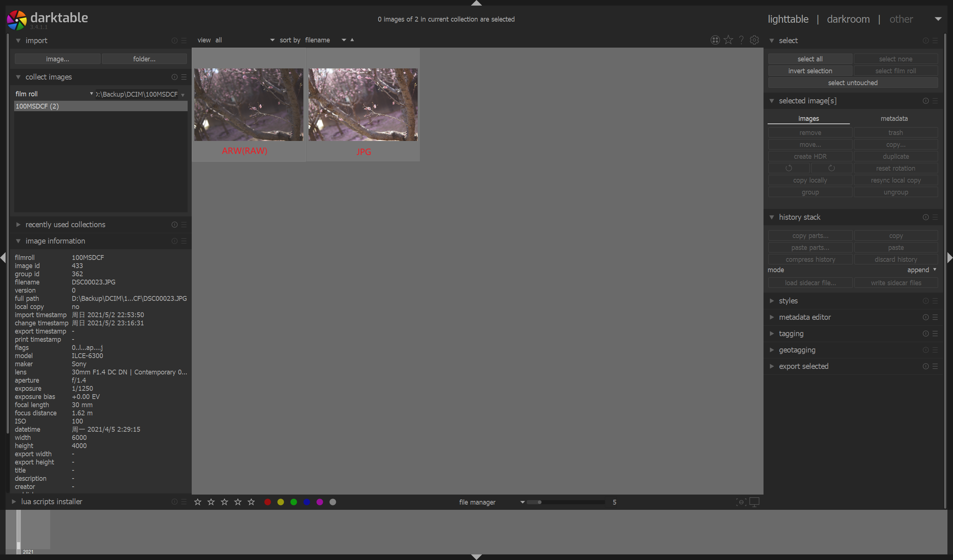Click the star overlays icon in the toolbar
The image size is (953, 560).
click(729, 40)
